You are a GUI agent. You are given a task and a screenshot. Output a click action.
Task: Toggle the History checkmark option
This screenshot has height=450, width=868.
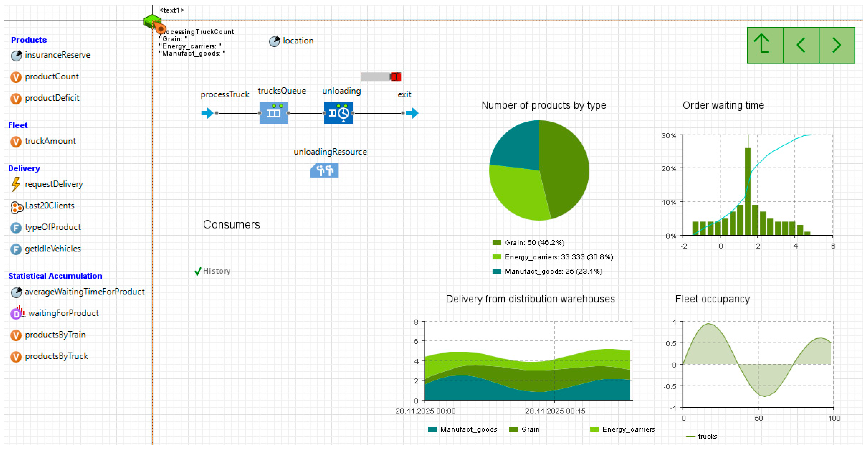pyautogui.click(x=198, y=271)
